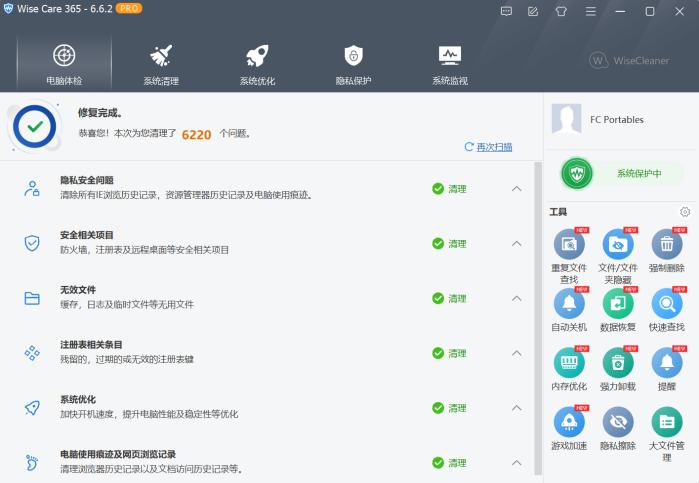Open 大文件管理 big files manager tool
Image resolution: width=699 pixels, height=483 pixels.
coord(667,422)
